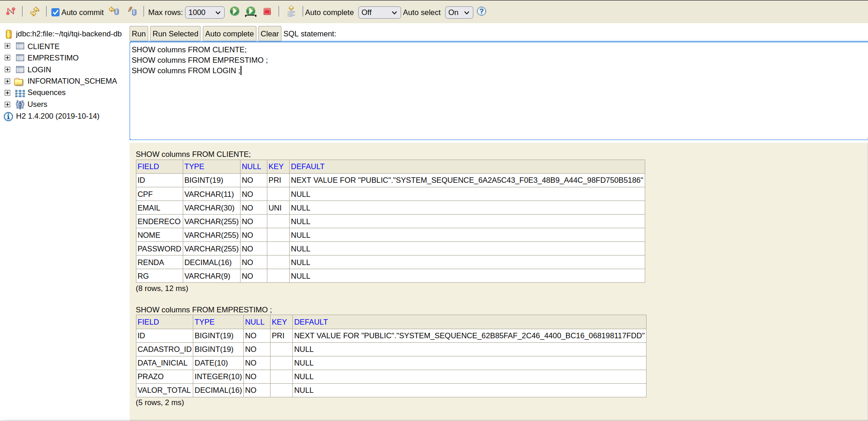Click the PASSWORD field cell
This screenshot has height=421, width=868.
tap(159, 249)
